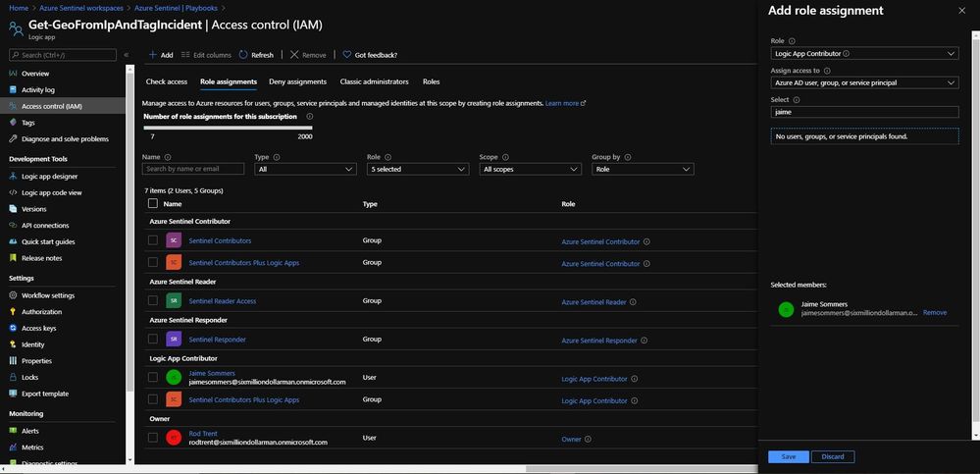Viewport: 980px width, 474px height.
Task: Click Edit columns in the toolbar
Action: coord(206,55)
